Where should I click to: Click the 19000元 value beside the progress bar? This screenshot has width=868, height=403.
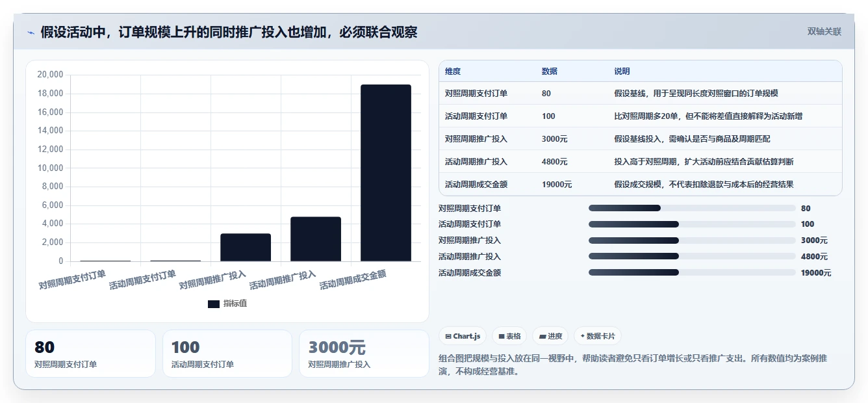[x=816, y=273]
